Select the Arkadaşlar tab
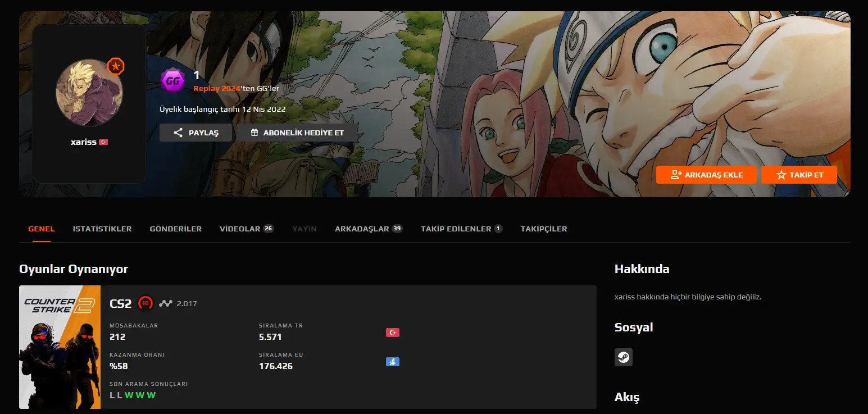Viewport: 868px width, 414px height. (x=369, y=229)
